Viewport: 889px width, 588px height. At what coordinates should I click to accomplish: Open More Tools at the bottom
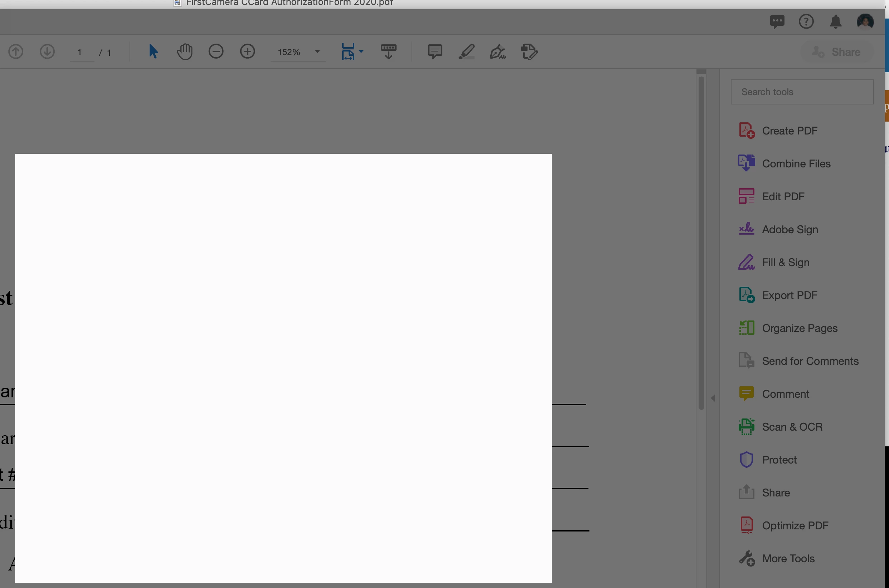coord(788,558)
